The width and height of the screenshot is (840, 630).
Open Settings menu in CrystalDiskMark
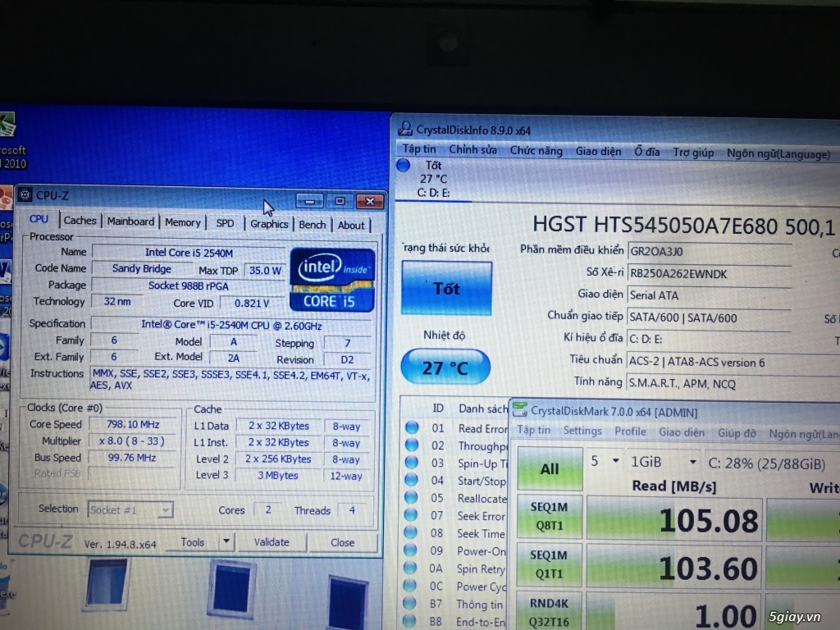[582, 431]
